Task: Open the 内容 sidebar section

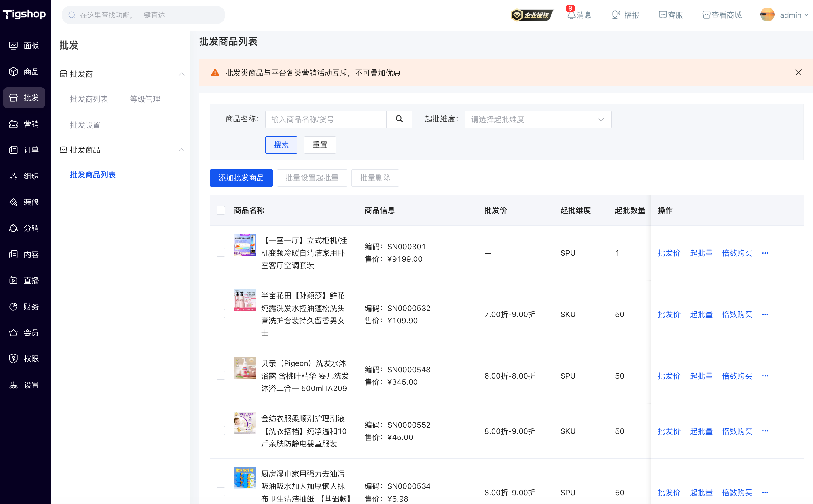Action: [x=24, y=254]
